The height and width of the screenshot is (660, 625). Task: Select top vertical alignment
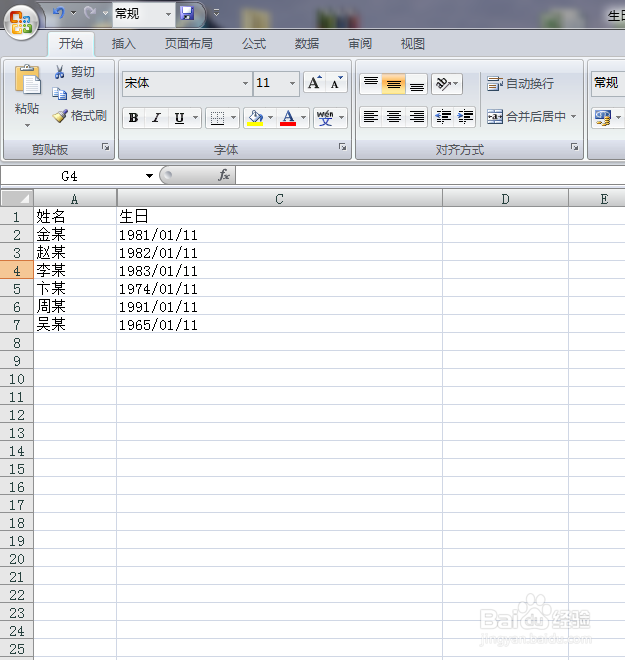[x=371, y=83]
